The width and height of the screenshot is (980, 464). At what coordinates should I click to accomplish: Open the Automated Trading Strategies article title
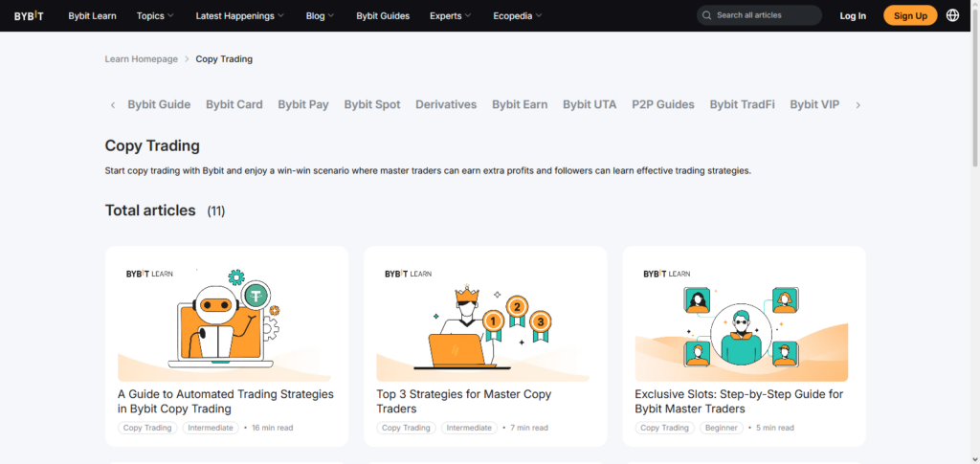[x=226, y=402]
